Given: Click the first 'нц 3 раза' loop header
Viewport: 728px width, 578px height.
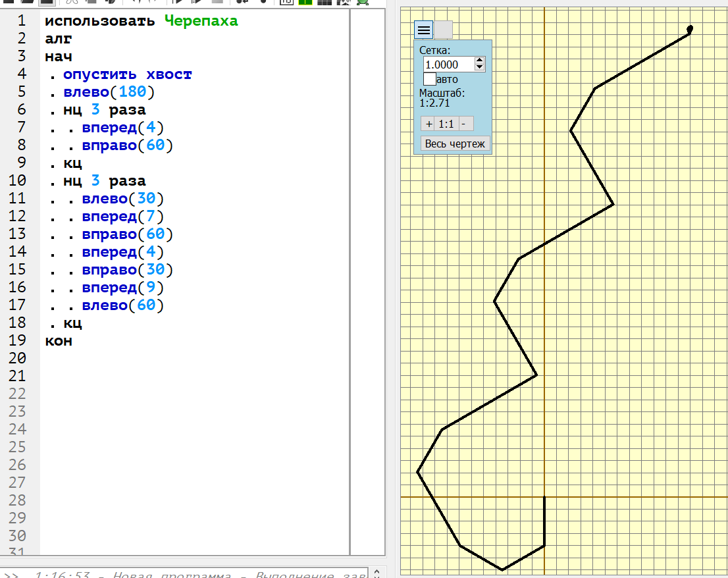Looking at the screenshot, I should pos(105,109).
